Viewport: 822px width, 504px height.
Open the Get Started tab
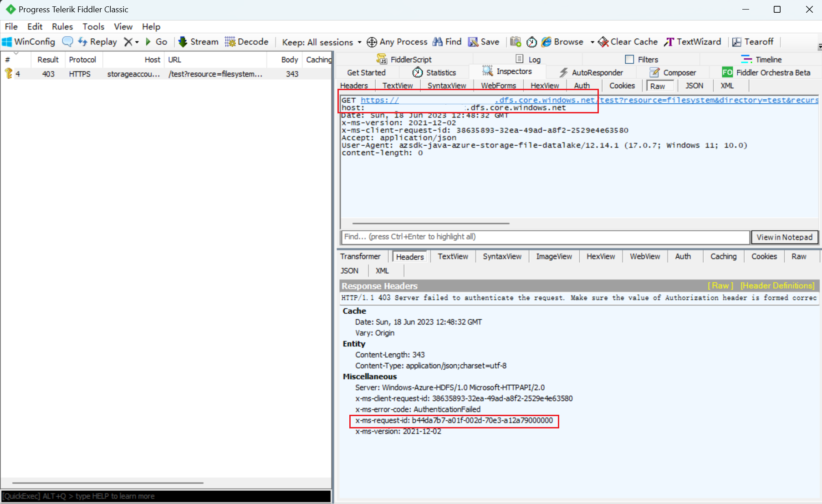tap(366, 72)
